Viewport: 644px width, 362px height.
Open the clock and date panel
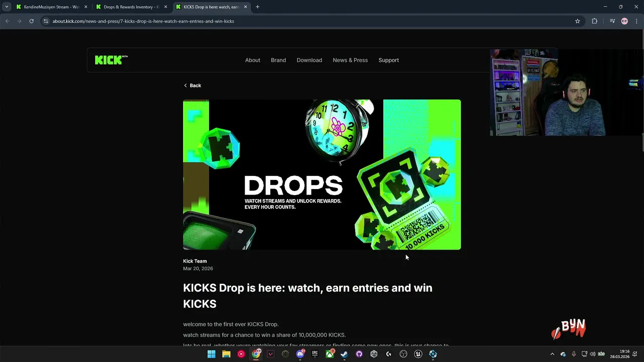[620, 354]
